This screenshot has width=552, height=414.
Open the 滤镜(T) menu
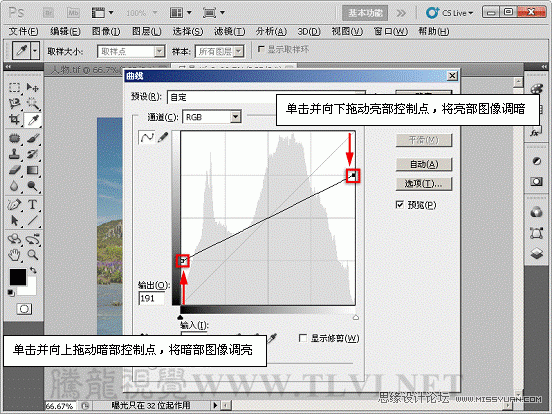[x=230, y=32]
